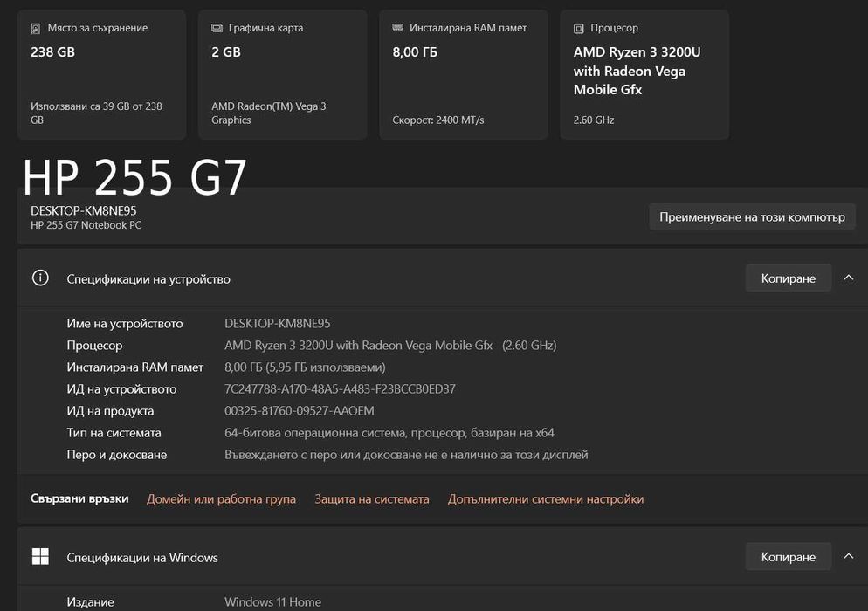Select the Перо и докосване value text
This screenshot has height=611, width=868.
click(x=406, y=455)
